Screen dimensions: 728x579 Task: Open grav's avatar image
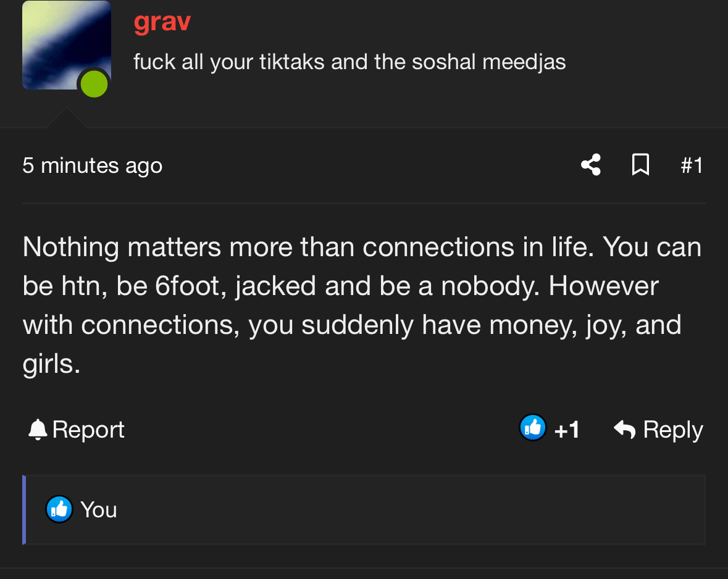[67, 45]
